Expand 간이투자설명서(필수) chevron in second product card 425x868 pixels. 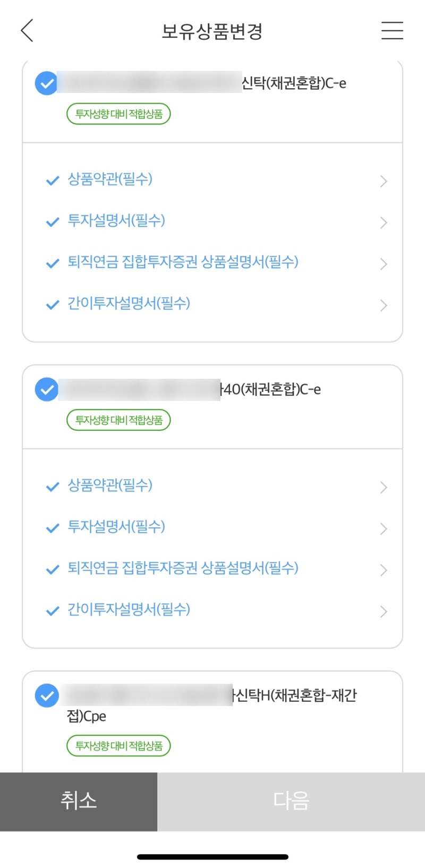click(384, 611)
